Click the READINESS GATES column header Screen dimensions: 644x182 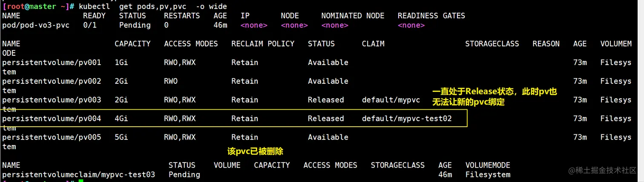pos(431,16)
